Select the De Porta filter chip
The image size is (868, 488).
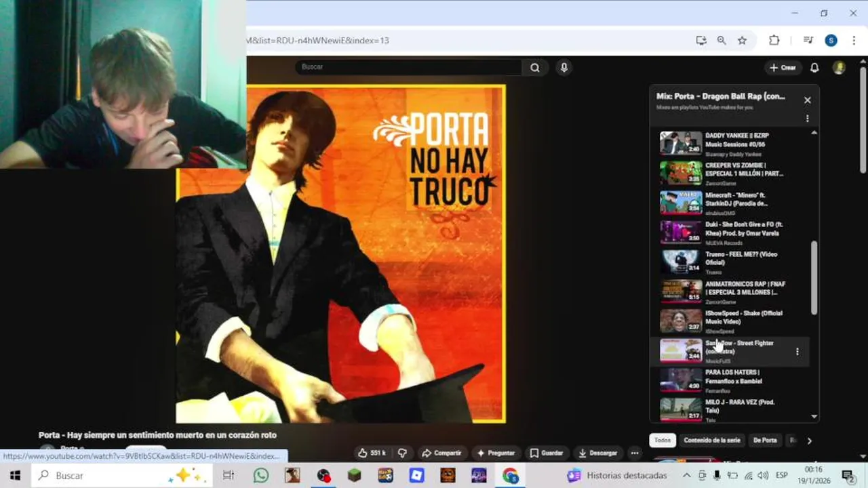pos(765,441)
